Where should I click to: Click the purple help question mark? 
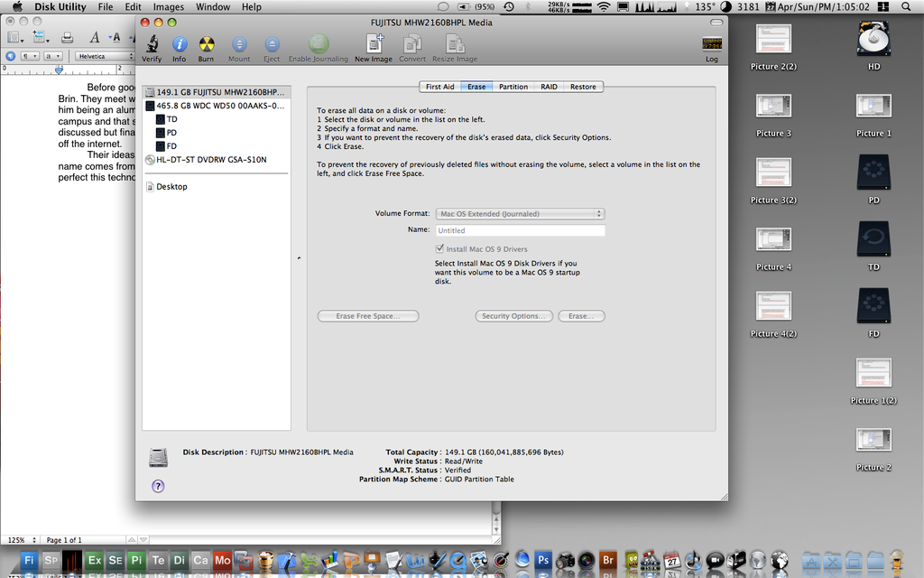click(158, 486)
